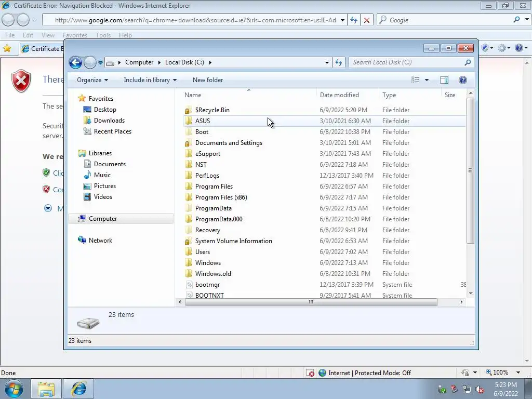Image resolution: width=532 pixels, height=399 pixels.
Task: Select the Windows.old folder row
Action: 324,273
